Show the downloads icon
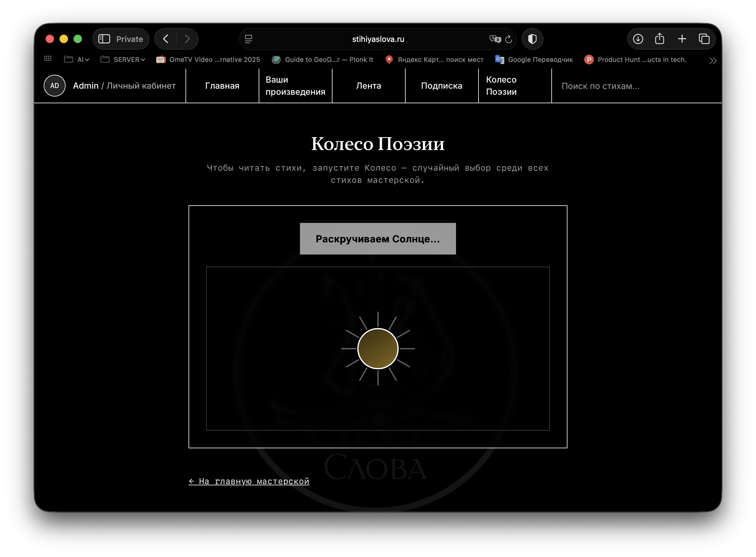Viewport: 756px width, 557px height. coord(638,39)
